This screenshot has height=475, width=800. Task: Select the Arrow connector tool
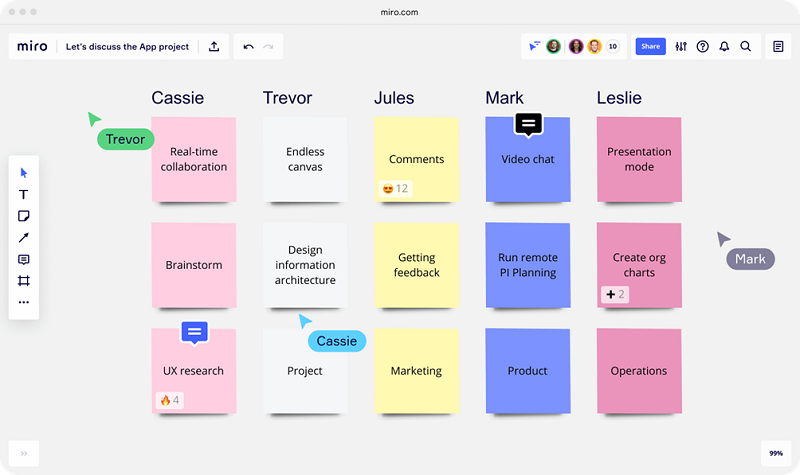point(24,238)
